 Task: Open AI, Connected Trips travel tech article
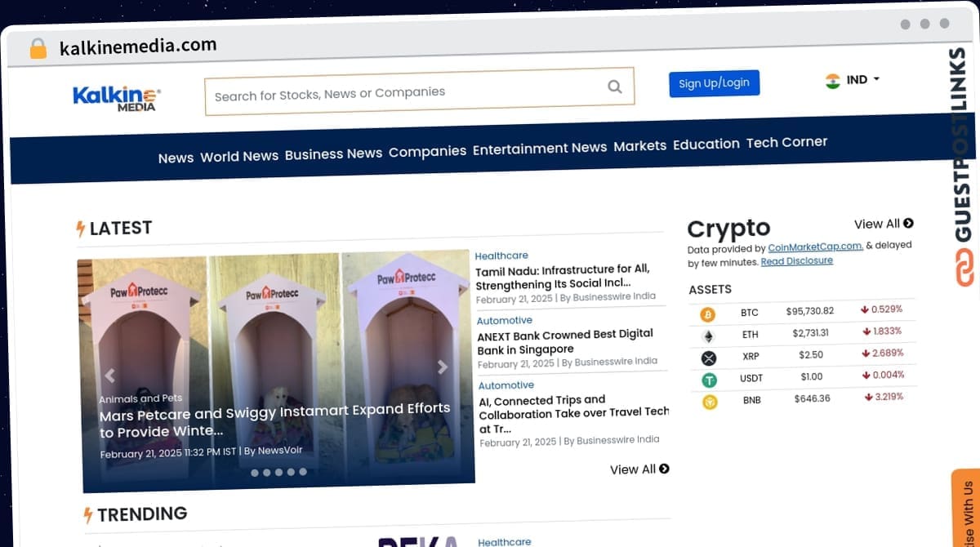pos(574,414)
